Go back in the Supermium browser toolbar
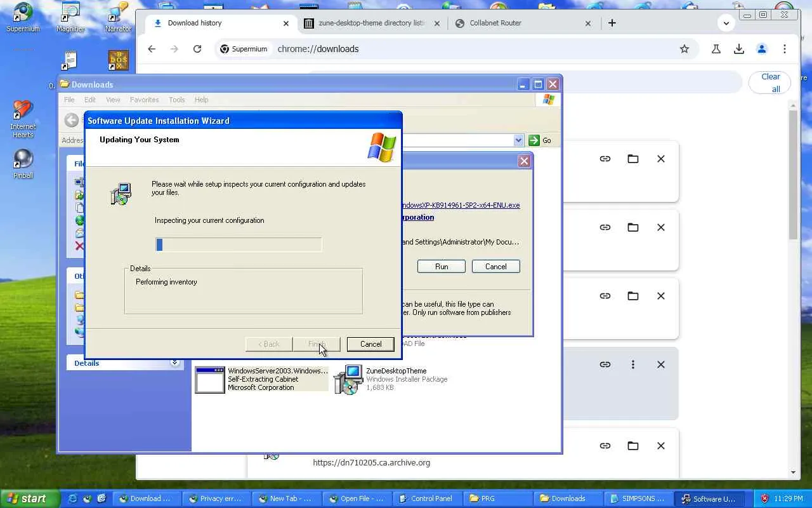Screen dimensions: 812x508 pyautogui.click(x=152, y=49)
